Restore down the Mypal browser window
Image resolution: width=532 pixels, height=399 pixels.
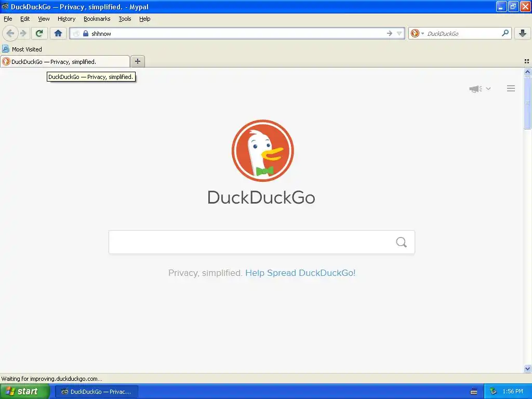coord(513,6)
